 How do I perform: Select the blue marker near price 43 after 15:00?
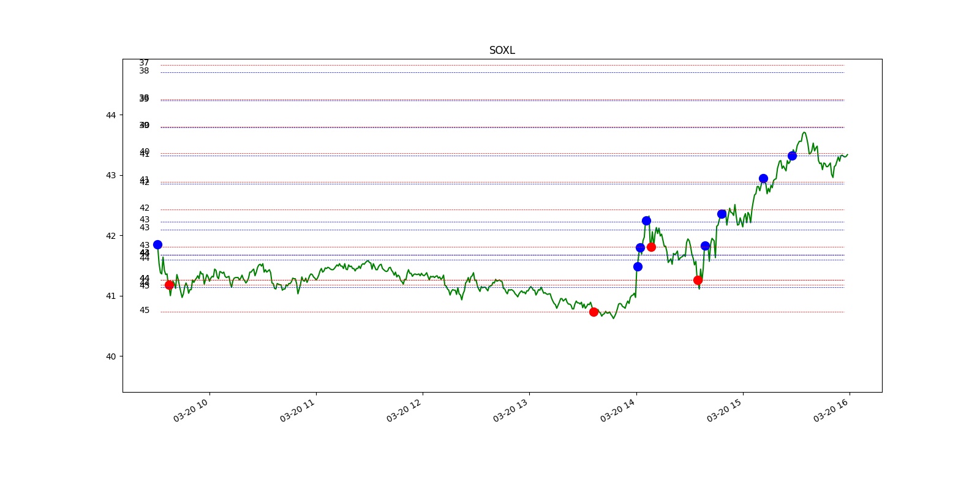[x=763, y=178]
